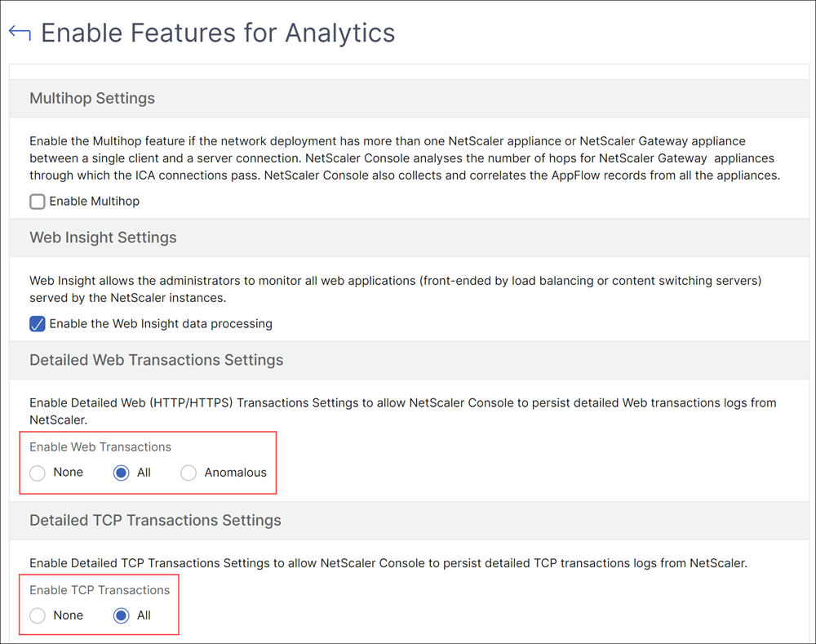Click the Enable Web Transactions group label
This screenshot has width=816, height=644.
[x=100, y=447]
